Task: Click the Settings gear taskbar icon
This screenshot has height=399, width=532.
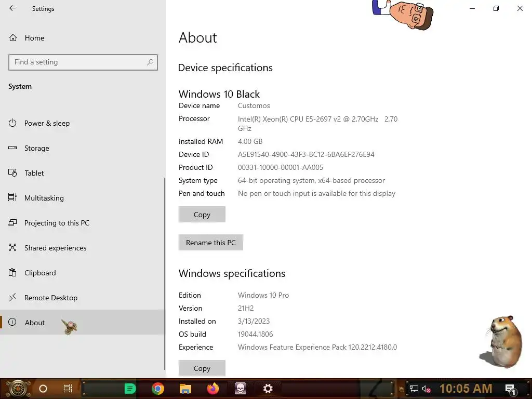Action: [x=268, y=389]
